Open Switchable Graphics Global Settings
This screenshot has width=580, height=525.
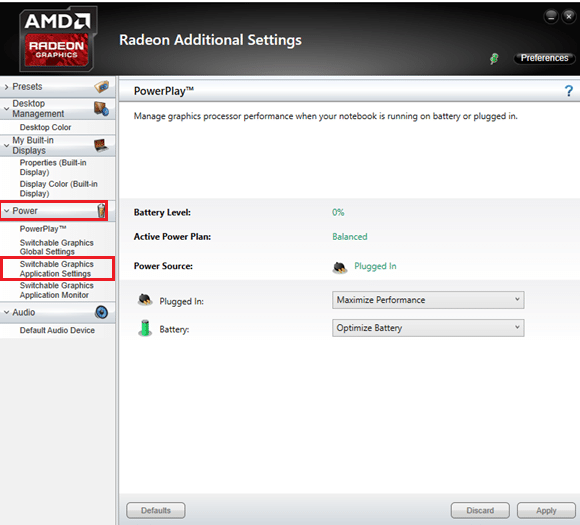pyautogui.click(x=57, y=247)
